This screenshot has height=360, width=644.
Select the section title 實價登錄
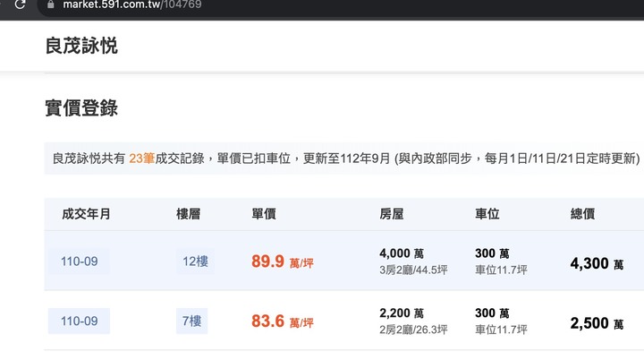click(81, 108)
